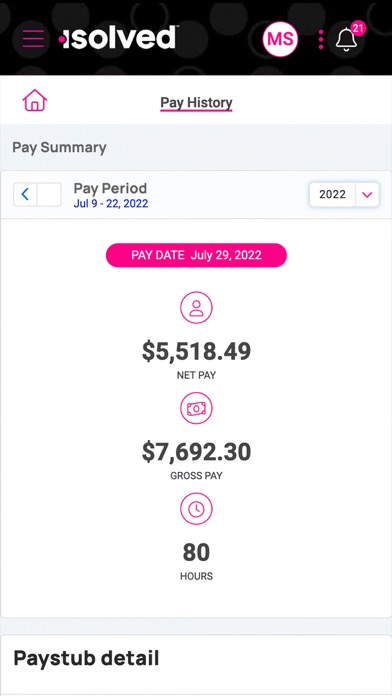This screenshot has height=696, width=392.
Task: Click the $5,518.49 net pay amount
Action: (x=196, y=352)
